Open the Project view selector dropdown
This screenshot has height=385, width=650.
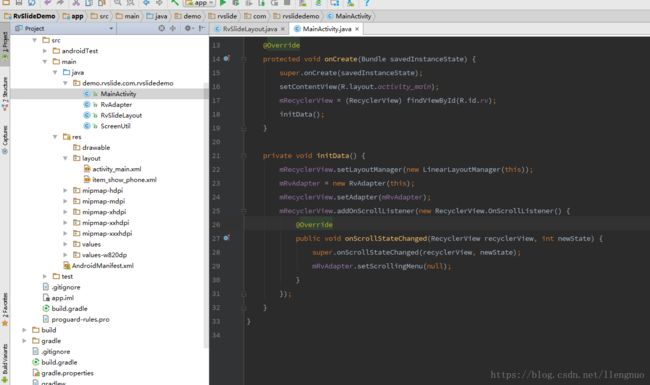click(x=64, y=28)
